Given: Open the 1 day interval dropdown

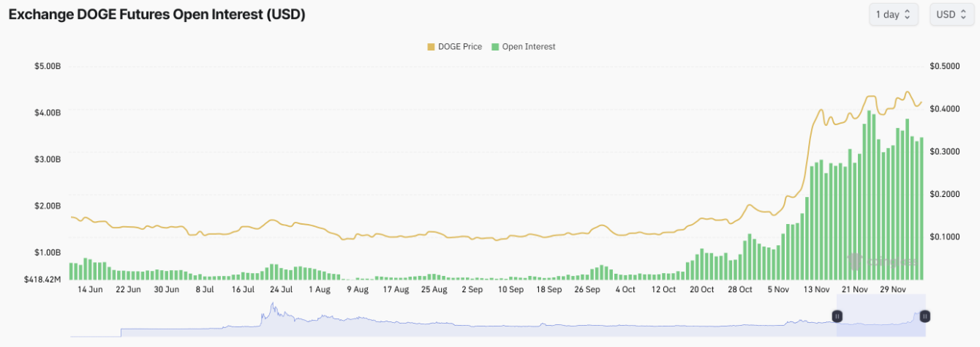Looking at the screenshot, I should tap(892, 15).
